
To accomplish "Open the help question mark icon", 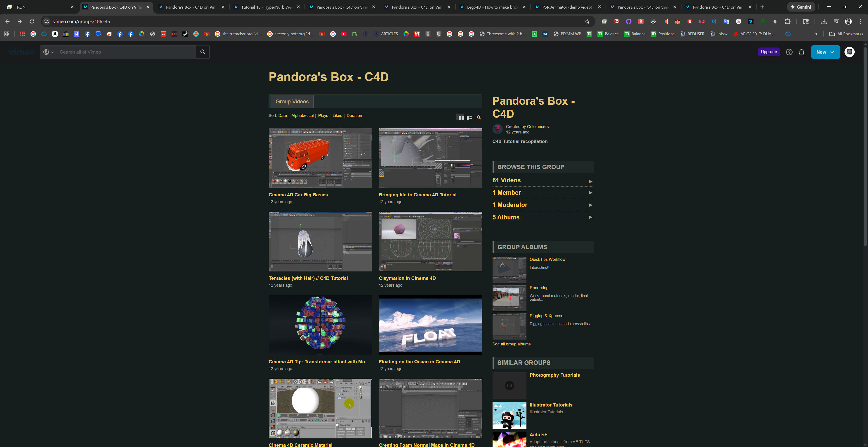I will [x=789, y=52].
